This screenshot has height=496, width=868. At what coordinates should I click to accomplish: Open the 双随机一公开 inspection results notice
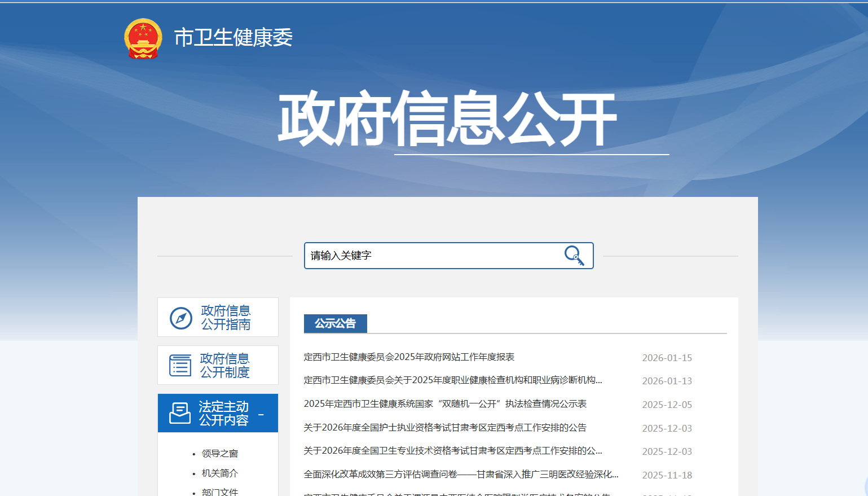pos(445,404)
